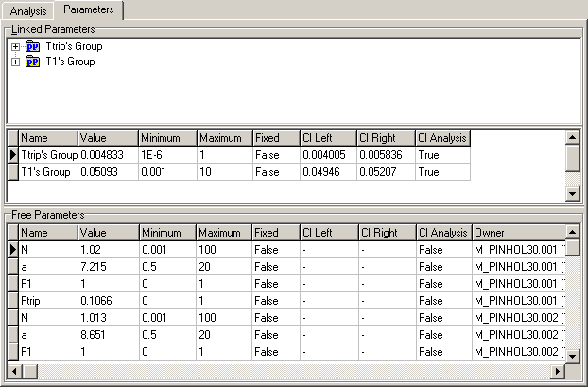Expand the Ttrip's Group tree node
Image resolution: width=588 pixels, height=387 pixels.
(15, 46)
